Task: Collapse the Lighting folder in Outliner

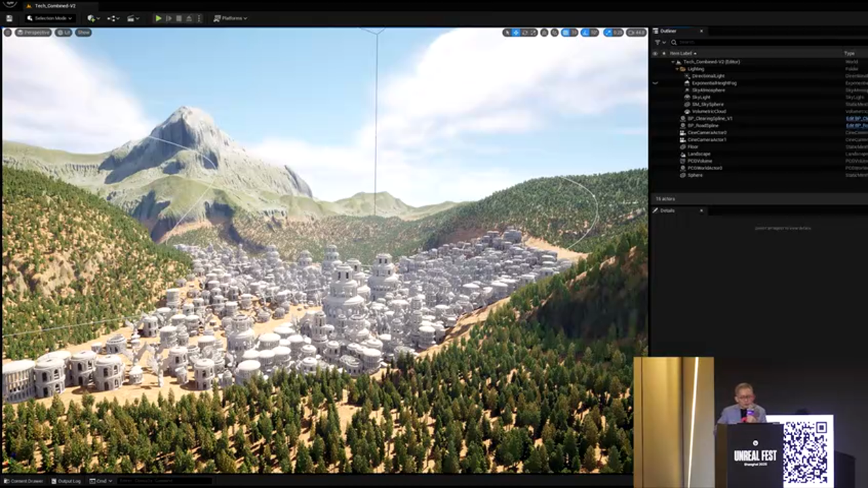Action: tap(678, 69)
